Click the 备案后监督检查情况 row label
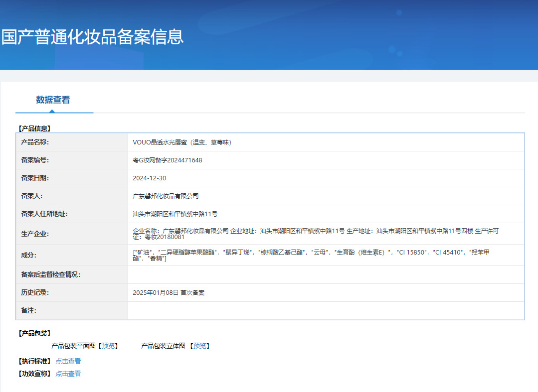 [50, 274]
